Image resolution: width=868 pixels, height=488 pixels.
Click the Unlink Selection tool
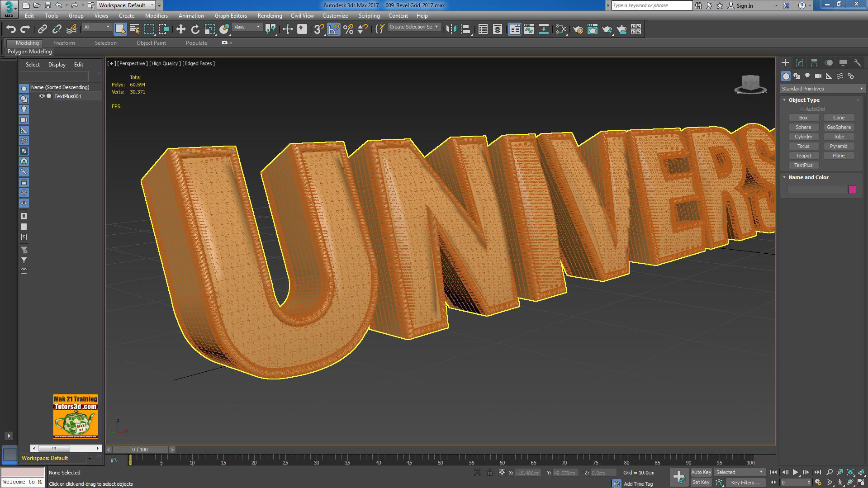coord(57,29)
